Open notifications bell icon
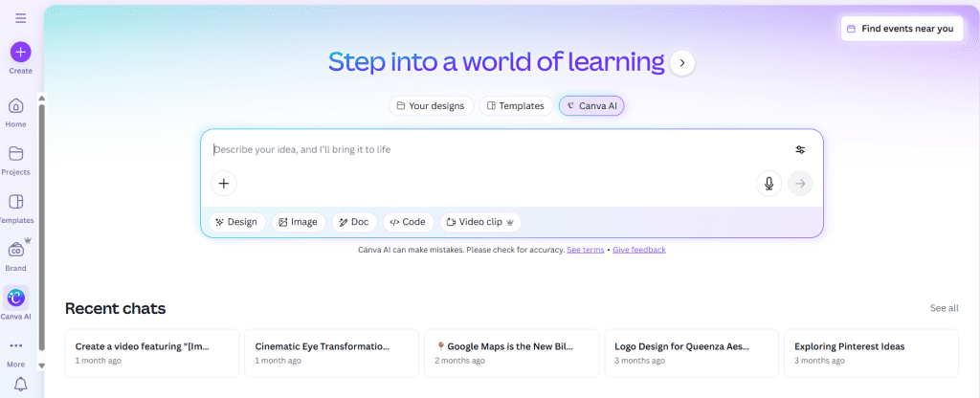980x398 pixels. (x=21, y=384)
